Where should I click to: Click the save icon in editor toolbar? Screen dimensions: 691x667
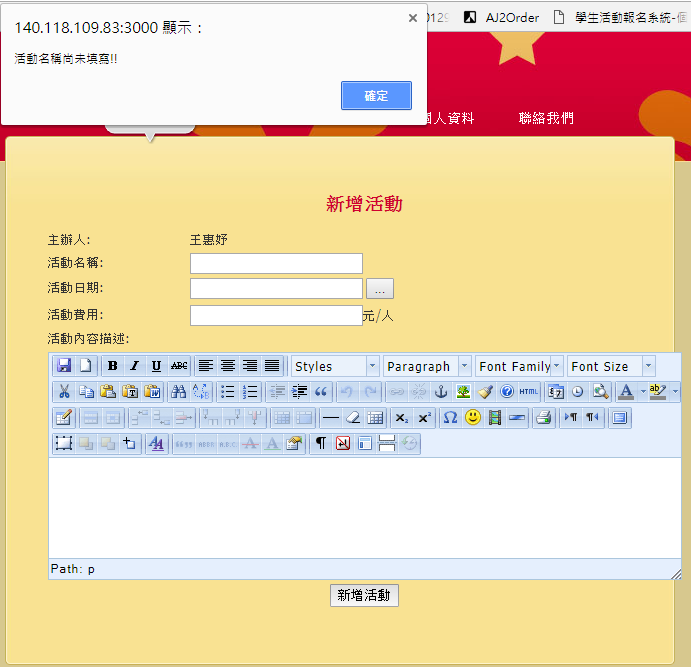[64, 366]
